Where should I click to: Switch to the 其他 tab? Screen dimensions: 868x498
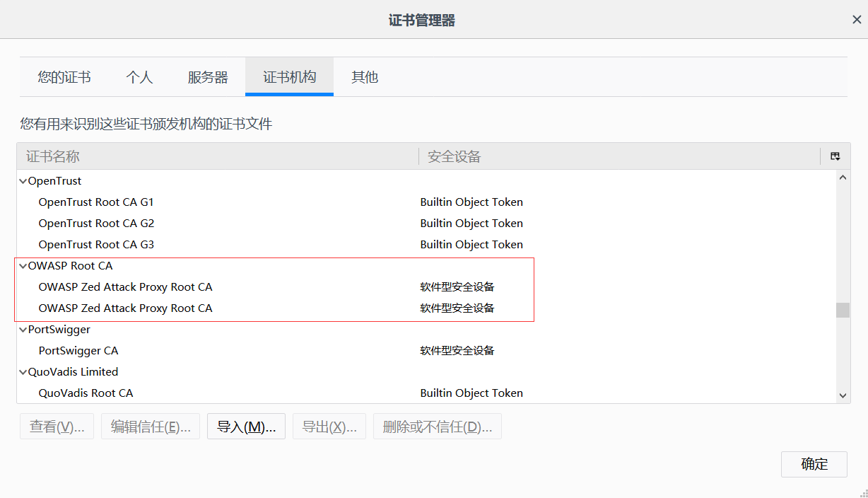click(x=365, y=77)
